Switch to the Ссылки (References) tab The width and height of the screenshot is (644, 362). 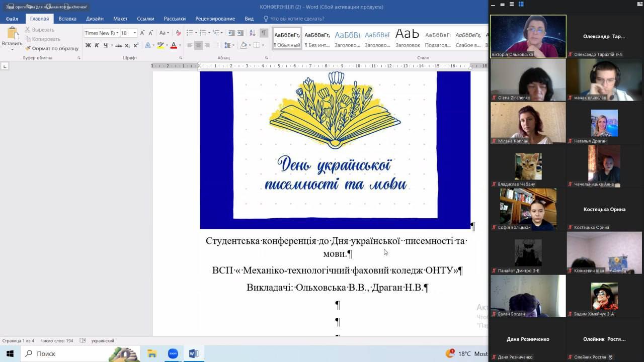[x=145, y=19]
